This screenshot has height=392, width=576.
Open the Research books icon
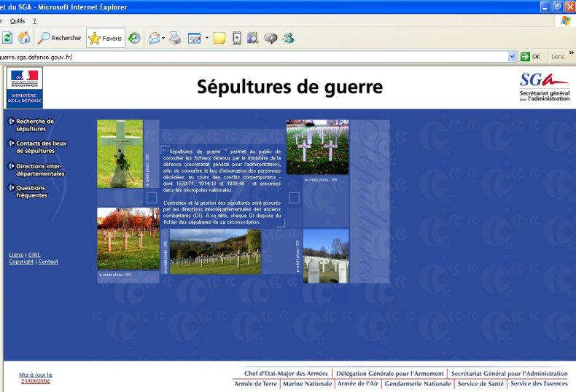click(x=253, y=38)
